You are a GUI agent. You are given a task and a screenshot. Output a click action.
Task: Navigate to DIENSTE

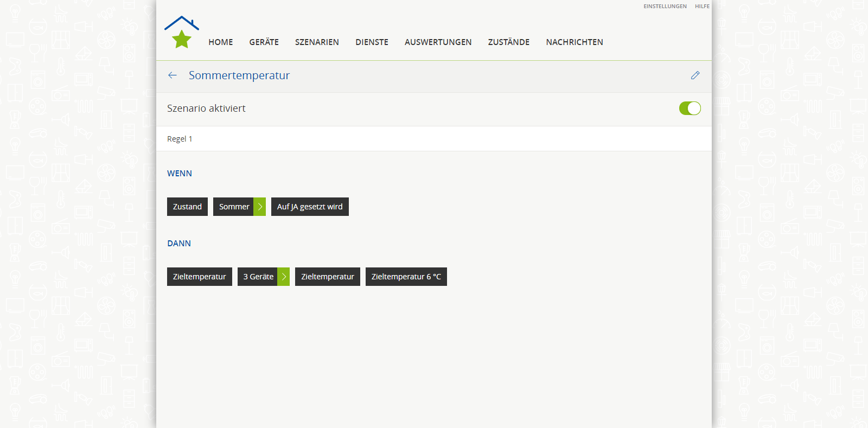pos(372,42)
